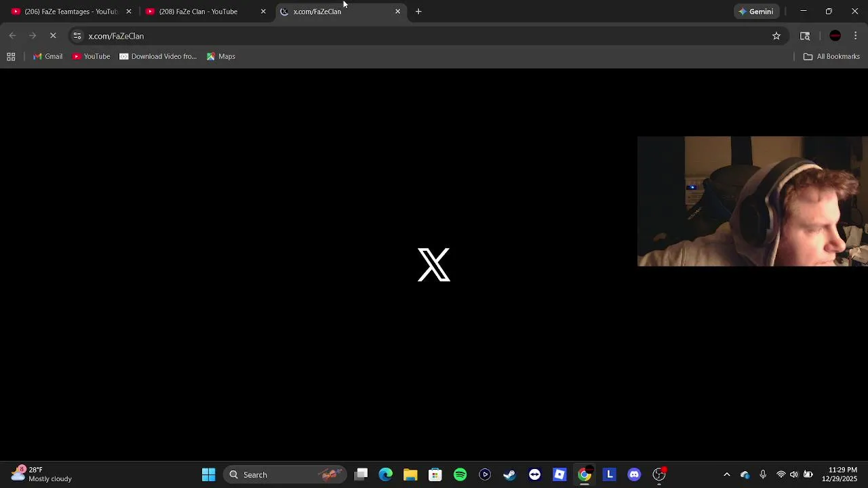Open the weather widget showing 28°F
This screenshot has height=488, width=868.
point(42,474)
